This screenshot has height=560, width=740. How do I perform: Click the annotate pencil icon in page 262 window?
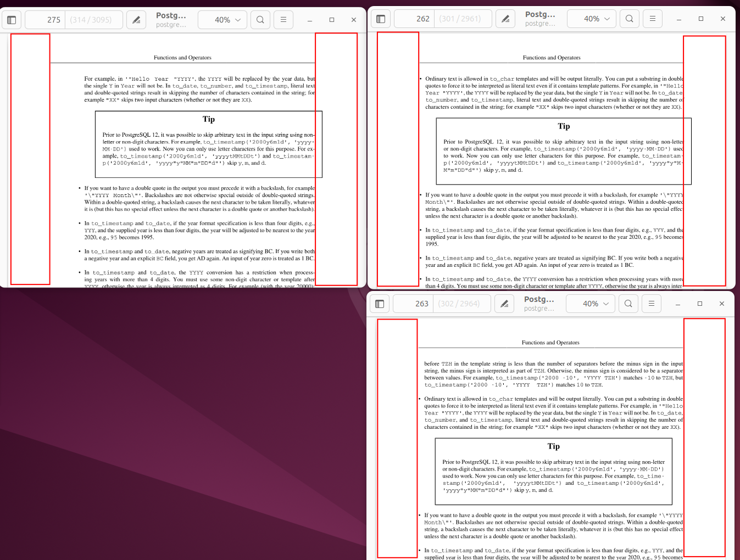coord(505,19)
